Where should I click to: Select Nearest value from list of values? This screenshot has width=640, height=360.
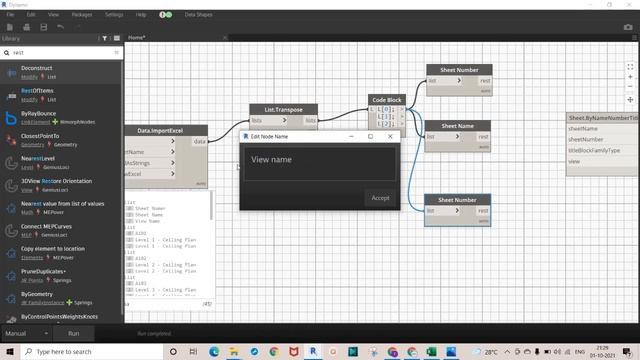(x=61, y=208)
